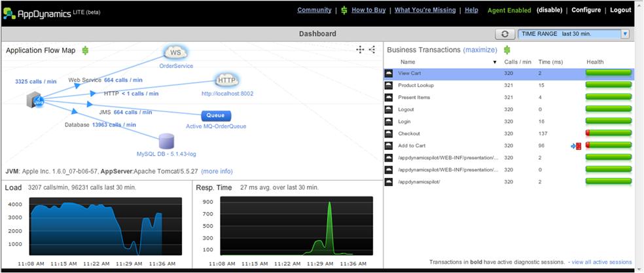Viewport: 644px width, 273px height.
Task: Click view all active sessions link
Action: (x=601, y=262)
